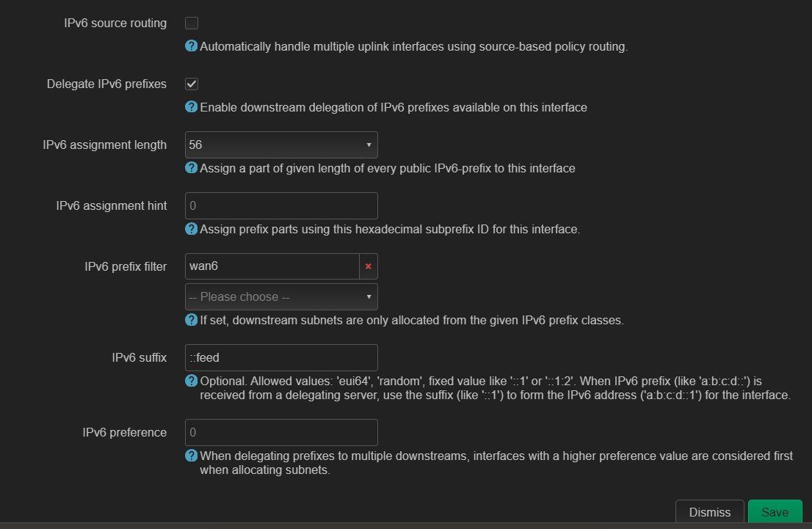Viewport: 812px width, 529px height.
Task: Focus the IPv6 assignment hint field
Action: point(281,206)
